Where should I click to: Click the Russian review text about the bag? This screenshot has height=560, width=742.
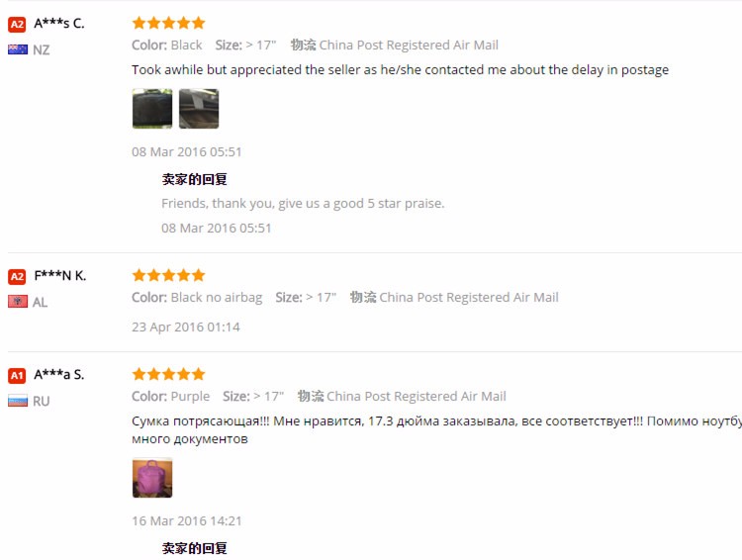click(x=436, y=429)
